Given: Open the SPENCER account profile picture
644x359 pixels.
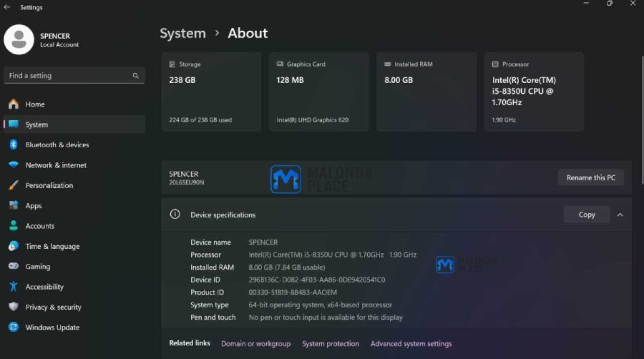Looking at the screenshot, I should [19, 39].
